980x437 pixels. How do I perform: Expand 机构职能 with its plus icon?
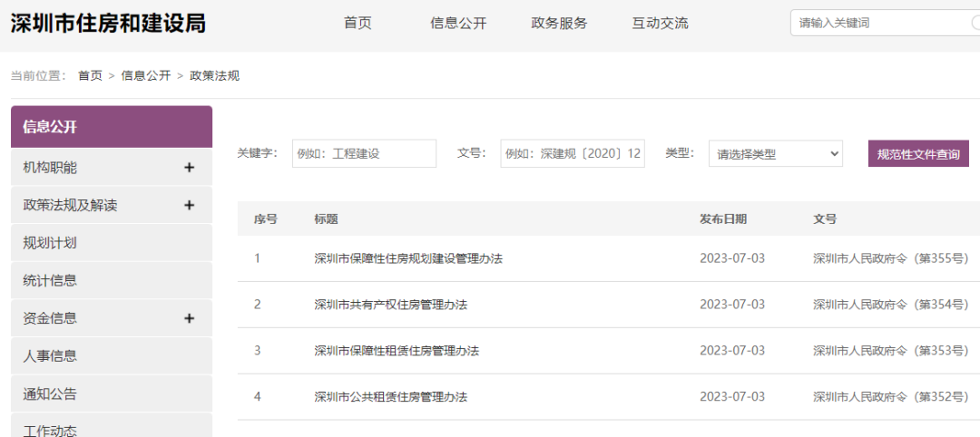pos(190,168)
